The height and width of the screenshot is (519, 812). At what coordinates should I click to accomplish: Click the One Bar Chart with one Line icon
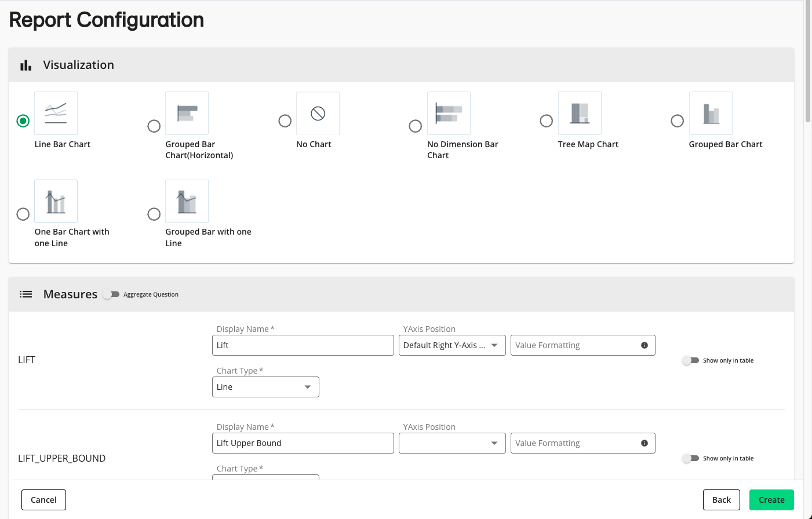point(56,202)
